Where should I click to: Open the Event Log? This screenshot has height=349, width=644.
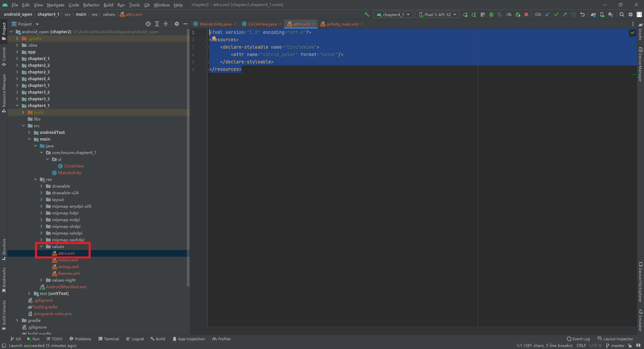[578, 339]
